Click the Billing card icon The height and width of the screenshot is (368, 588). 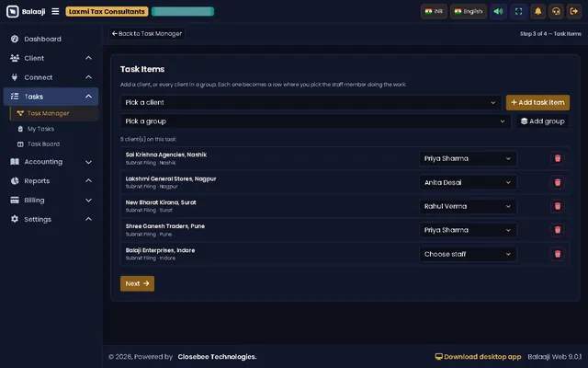[x=15, y=200]
